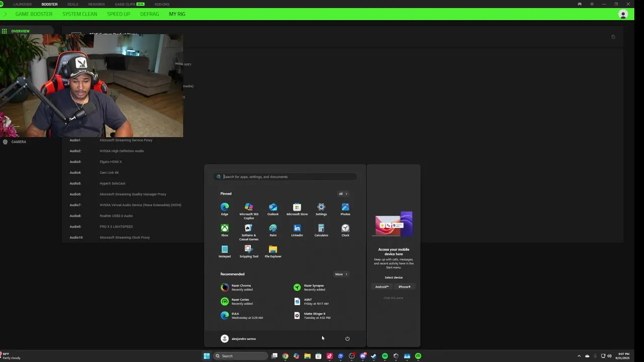Open Discord from the taskbar

click(363, 356)
